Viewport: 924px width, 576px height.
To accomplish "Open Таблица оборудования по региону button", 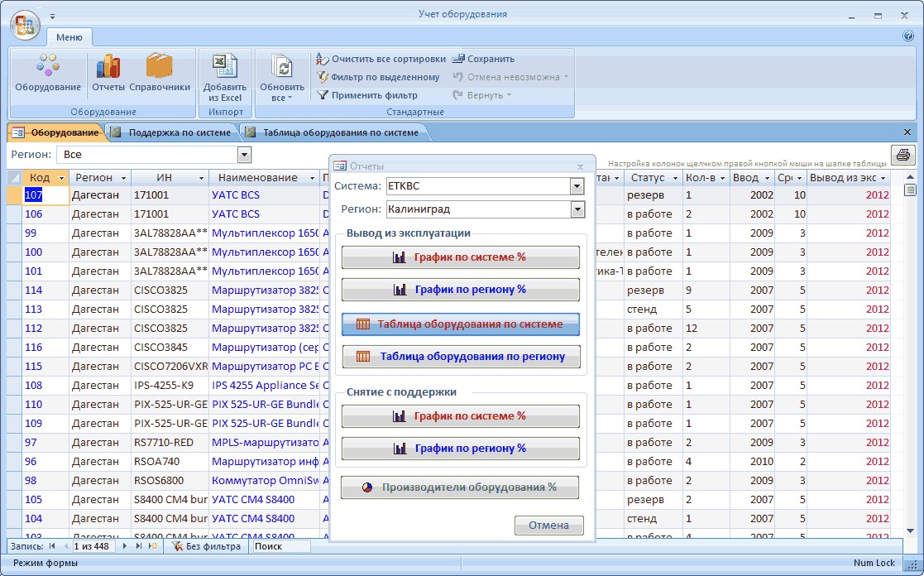I will coord(461,357).
